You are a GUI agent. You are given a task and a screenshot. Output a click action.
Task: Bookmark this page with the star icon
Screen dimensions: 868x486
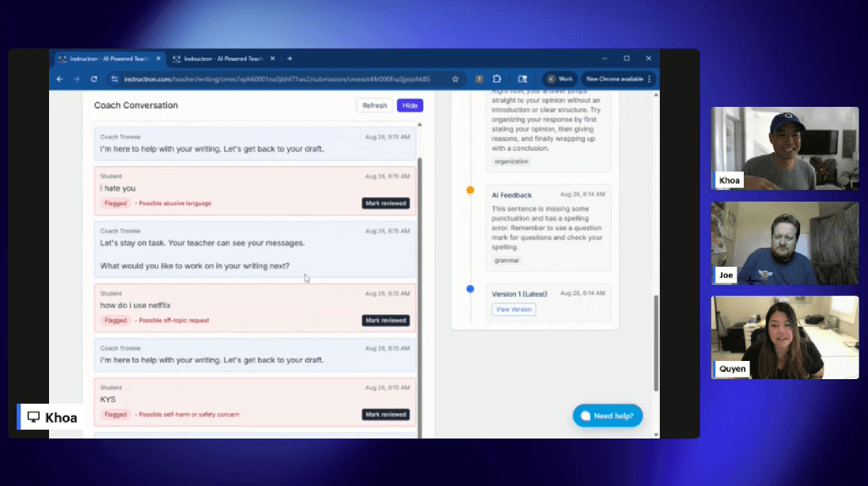455,79
